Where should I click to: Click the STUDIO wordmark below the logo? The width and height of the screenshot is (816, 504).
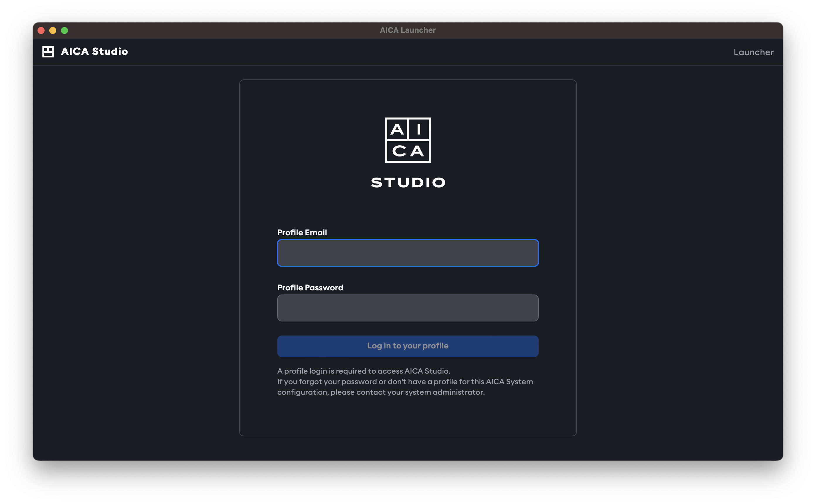[408, 182]
